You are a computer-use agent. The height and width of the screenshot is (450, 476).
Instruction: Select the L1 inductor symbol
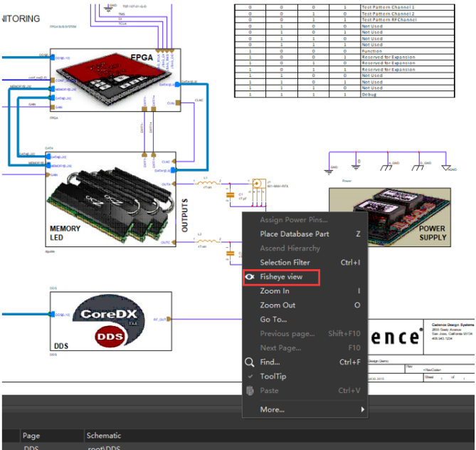point(207,183)
